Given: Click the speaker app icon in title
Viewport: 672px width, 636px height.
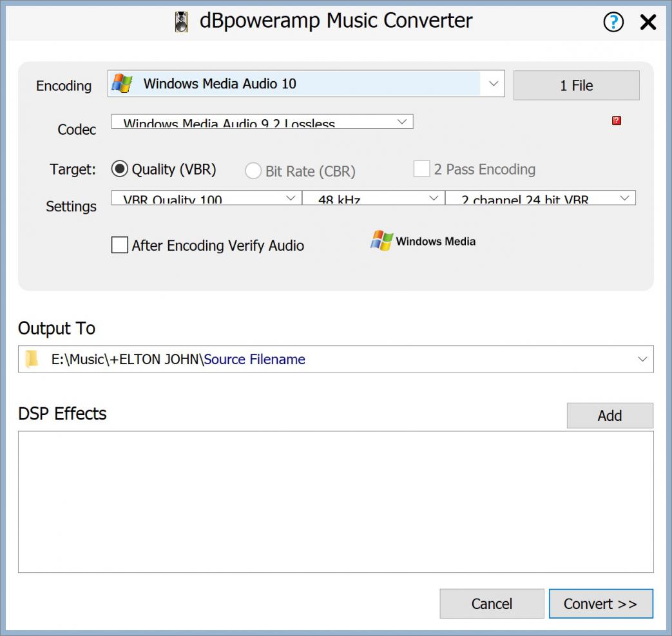Looking at the screenshot, I should click(x=182, y=22).
